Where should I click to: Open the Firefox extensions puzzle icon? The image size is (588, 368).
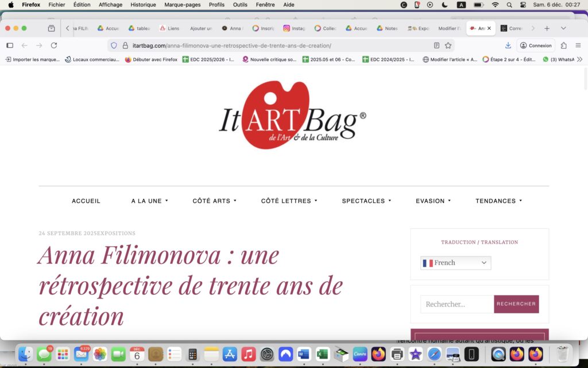pyautogui.click(x=563, y=45)
